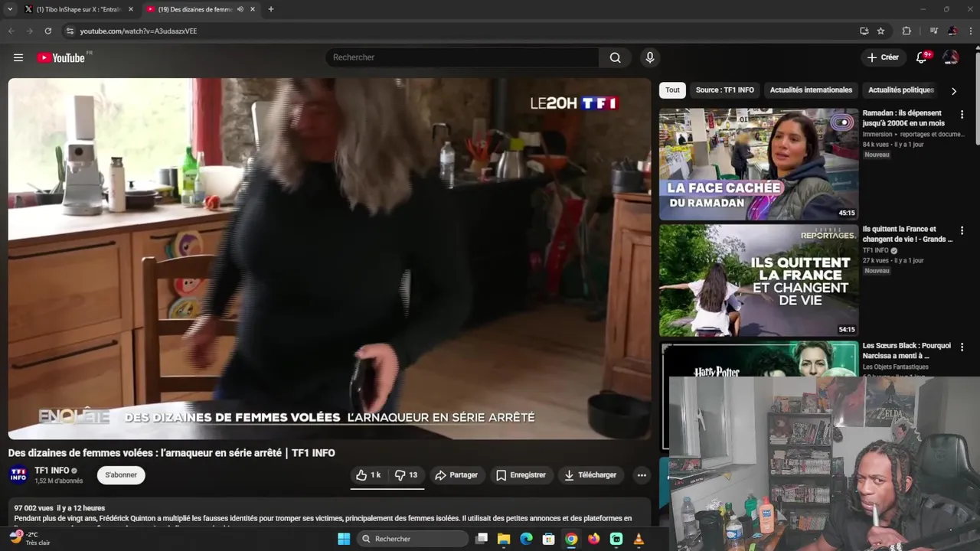Viewport: 980px width, 551px height.
Task: View site information icon in address bar
Action: click(x=70, y=31)
